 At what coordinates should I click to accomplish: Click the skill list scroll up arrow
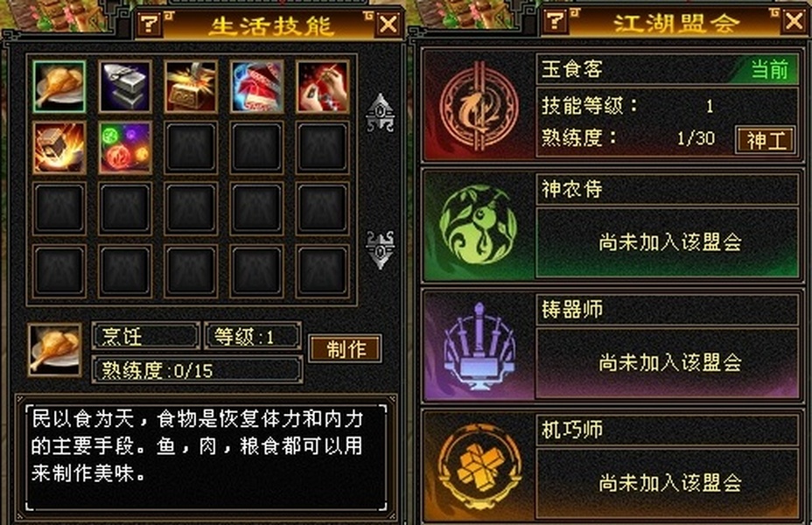(x=380, y=112)
